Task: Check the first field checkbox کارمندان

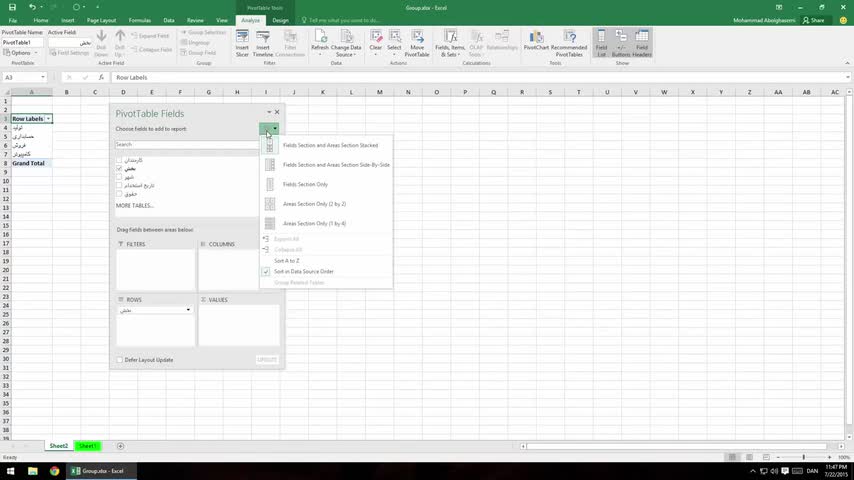Action: (119, 160)
